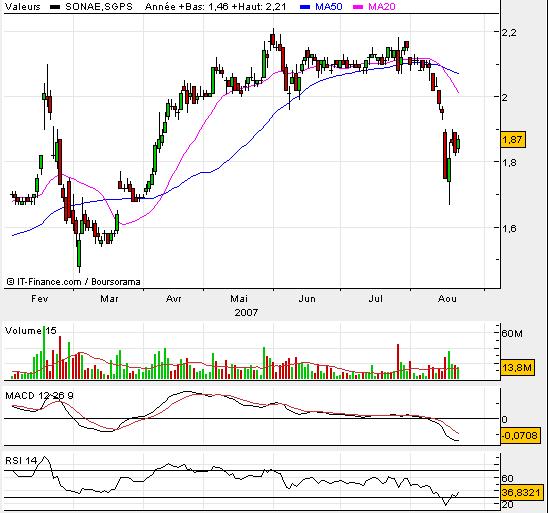Viewport: 548px width, 513px height.
Task: Click the MACD 0 axis label
Action: pyautogui.click(x=504, y=419)
